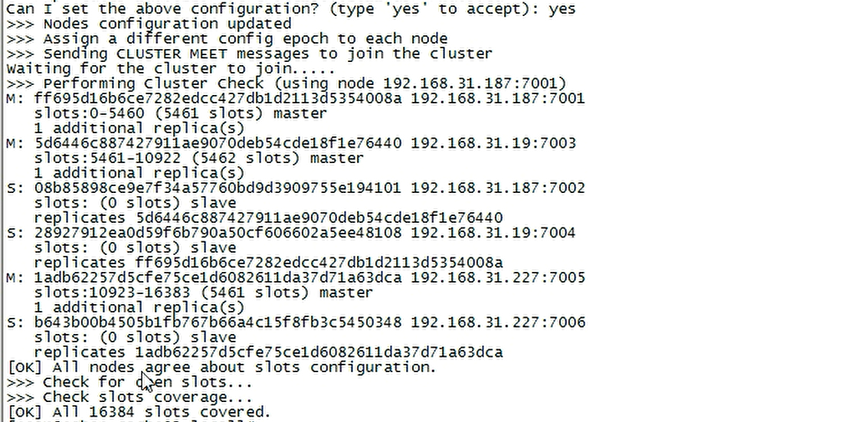The image size is (868, 422).
Task: Click the address 192.168.31.19:7003
Action: click(x=493, y=143)
